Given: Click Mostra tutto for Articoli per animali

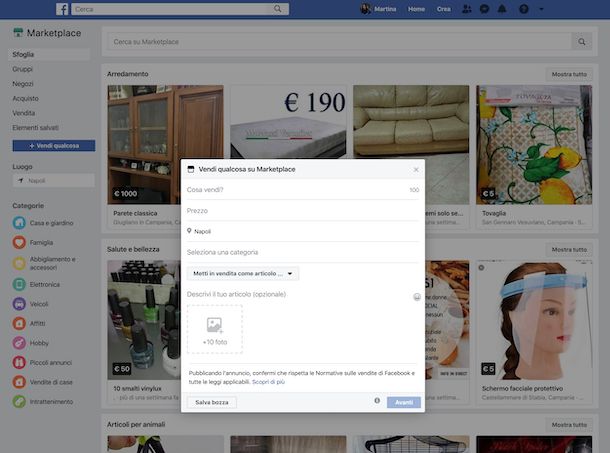Looking at the screenshot, I should coord(569,425).
